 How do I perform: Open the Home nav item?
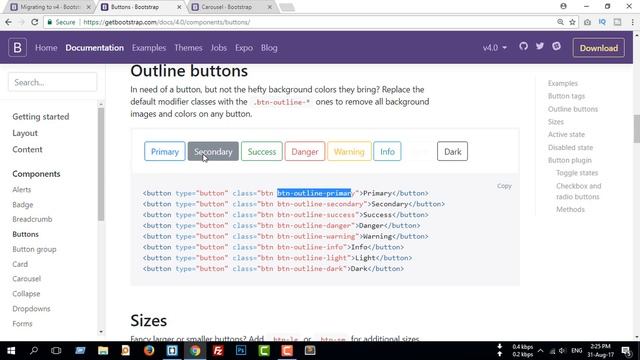tap(46, 48)
